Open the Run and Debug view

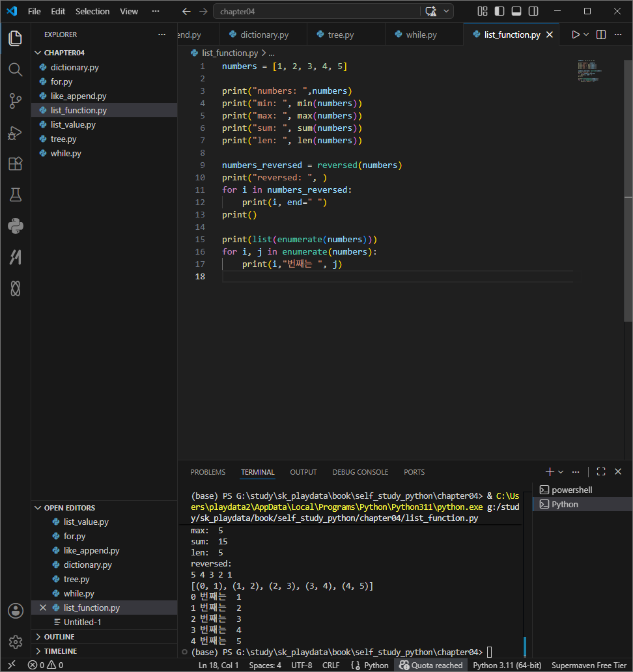(16, 133)
